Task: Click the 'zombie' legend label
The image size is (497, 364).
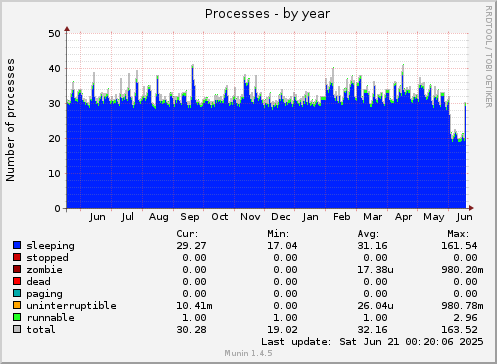Action: pyautogui.click(x=45, y=270)
